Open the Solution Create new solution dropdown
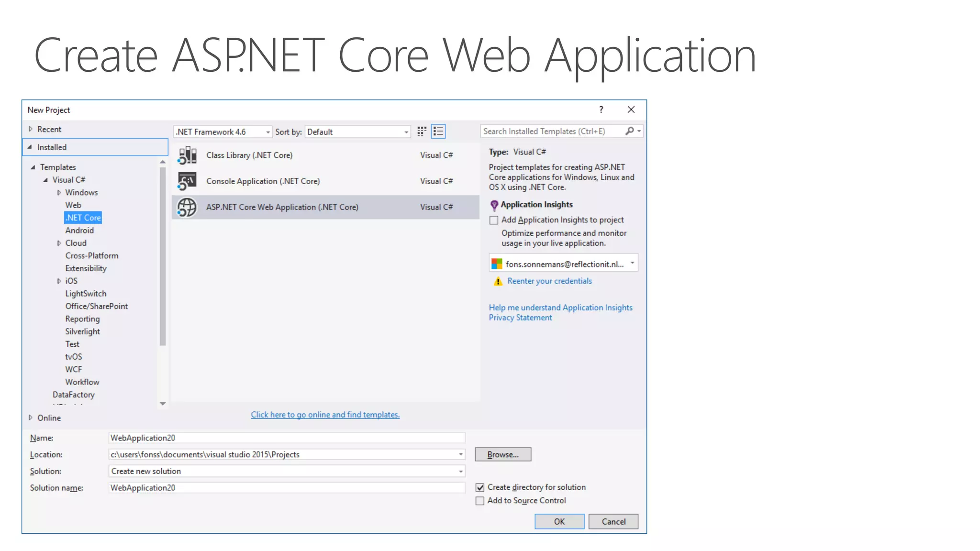This screenshot has height=551, width=980. pos(461,471)
